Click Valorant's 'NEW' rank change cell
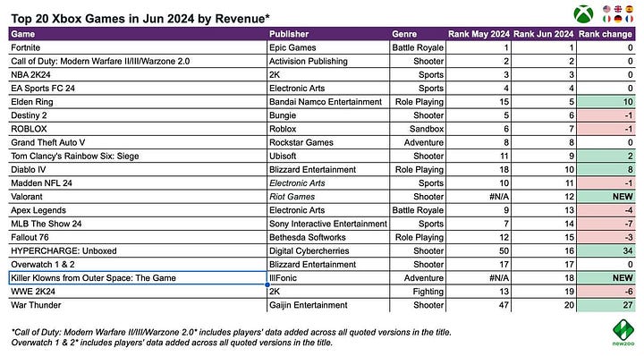The height and width of the screenshot is (356, 644). point(606,197)
